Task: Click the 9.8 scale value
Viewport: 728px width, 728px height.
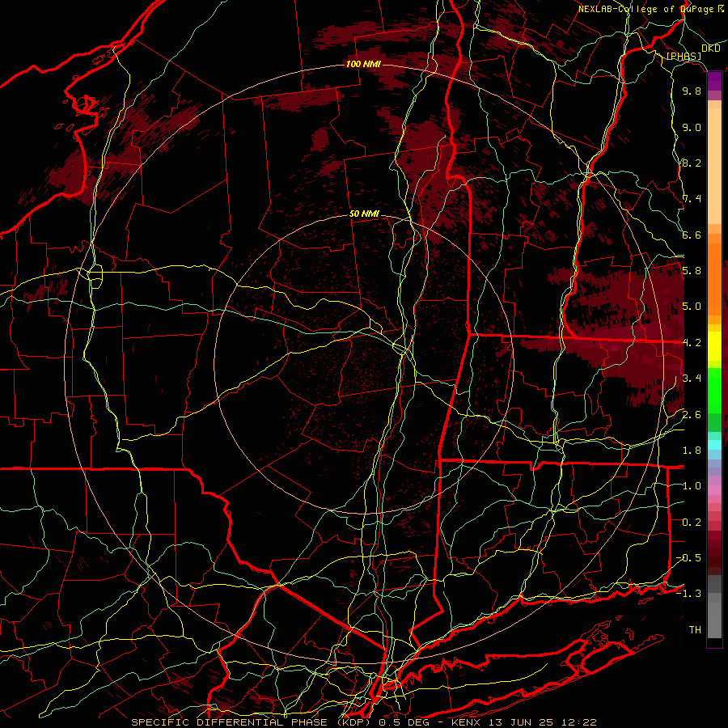Action: tap(692, 91)
